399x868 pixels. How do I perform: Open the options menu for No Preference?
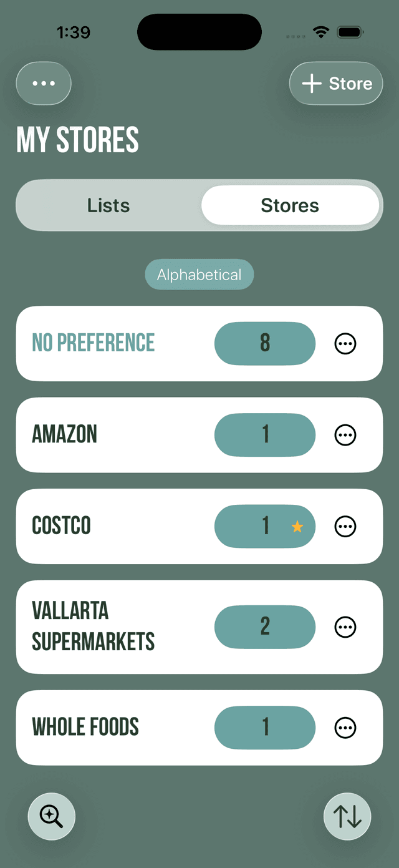[x=345, y=343]
